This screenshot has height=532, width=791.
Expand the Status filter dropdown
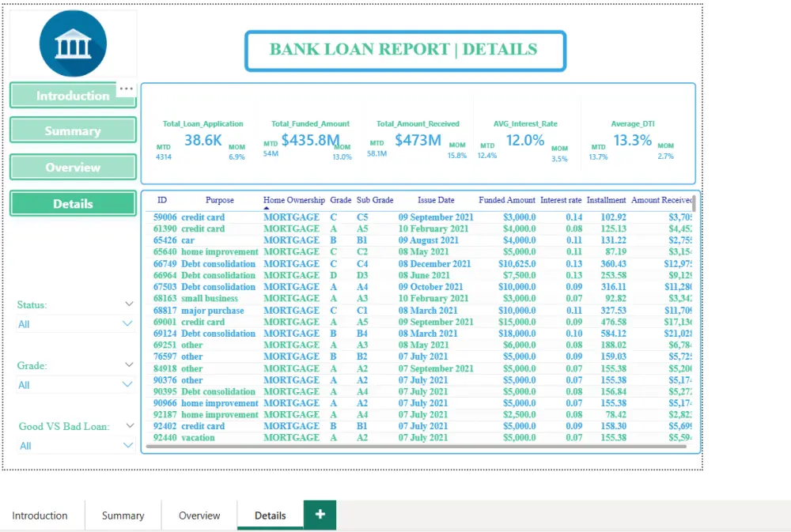[x=129, y=304]
